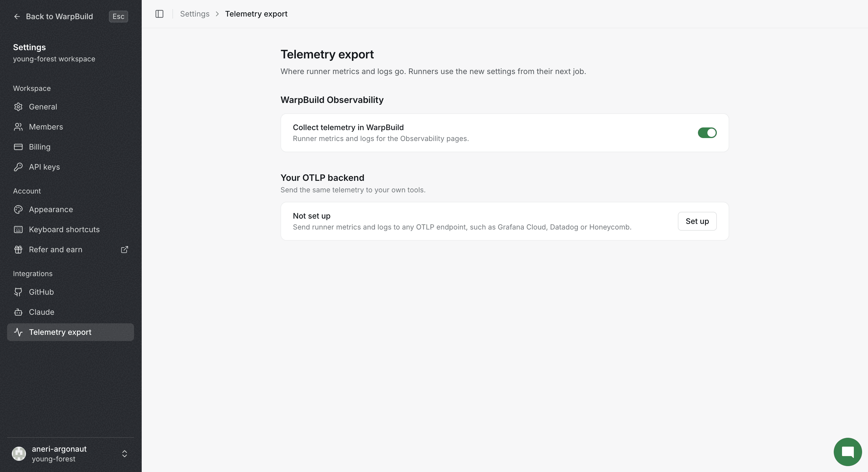Click the Members people icon

pyautogui.click(x=18, y=127)
